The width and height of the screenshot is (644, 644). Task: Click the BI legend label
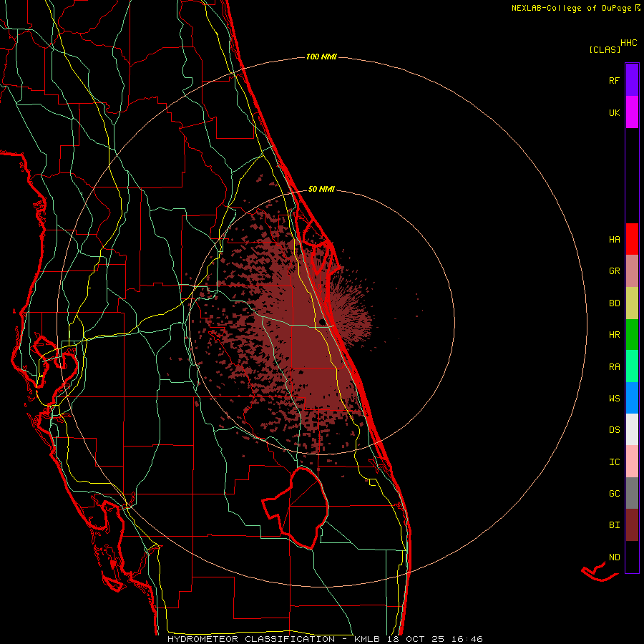click(x=614, y=525)
